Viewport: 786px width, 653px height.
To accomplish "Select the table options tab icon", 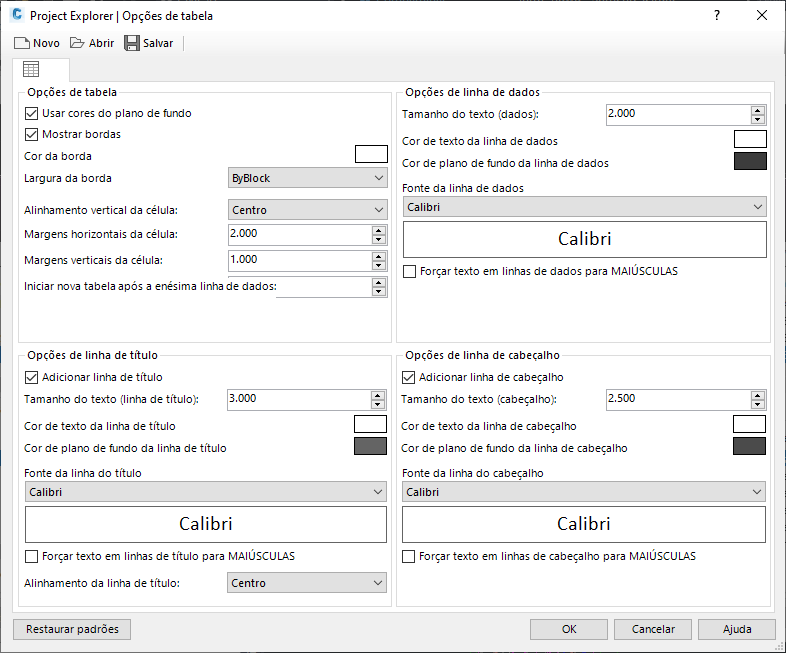I will 31,70.
